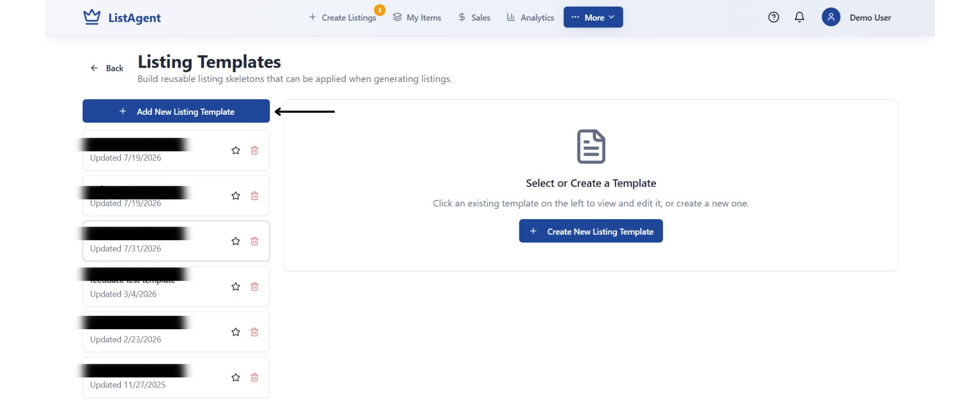This screenshot has width=980, height=399.
Task: Star the template updated 3/4/2026
Action: [x=236, y=287]
